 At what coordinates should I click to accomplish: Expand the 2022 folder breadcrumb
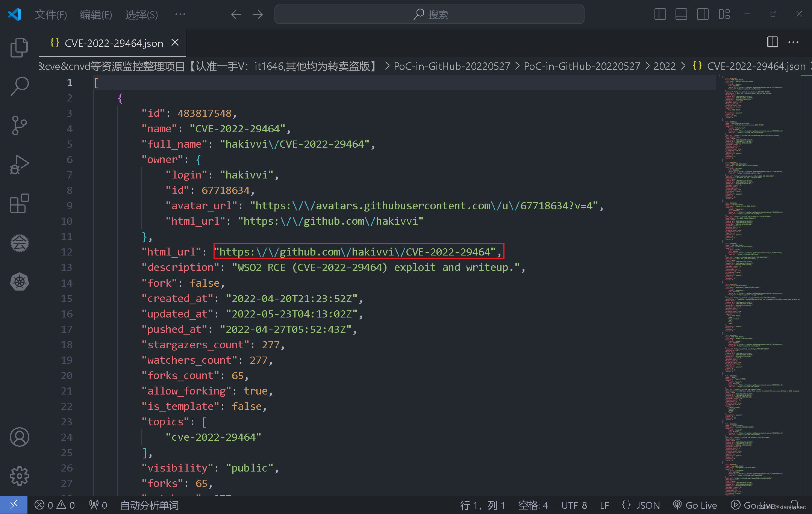point(664,67)
